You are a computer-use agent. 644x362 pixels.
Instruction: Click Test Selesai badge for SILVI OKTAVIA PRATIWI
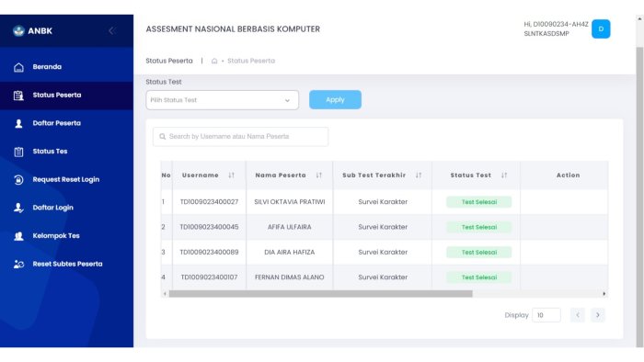point(479,202)
